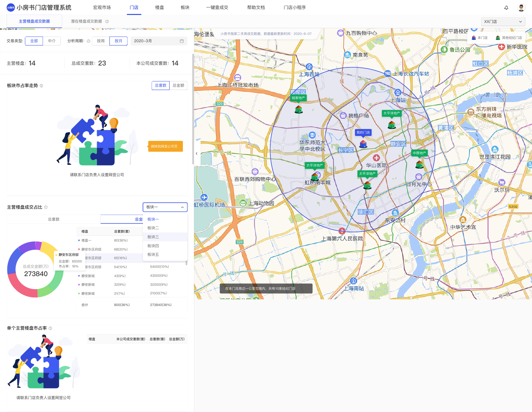Click the 链家地产 store marker on map
This screenshot has height=412, width=532.
tap(299, 109)
